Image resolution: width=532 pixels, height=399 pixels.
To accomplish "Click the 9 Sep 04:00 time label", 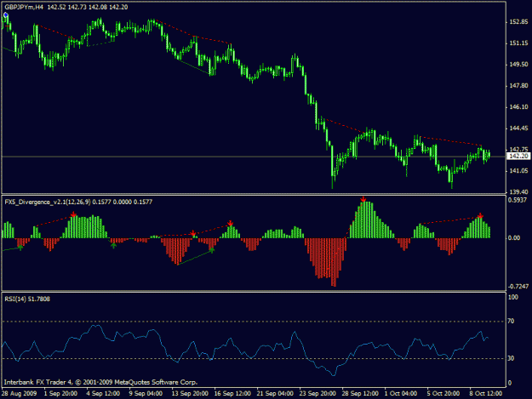I will 146,394.
